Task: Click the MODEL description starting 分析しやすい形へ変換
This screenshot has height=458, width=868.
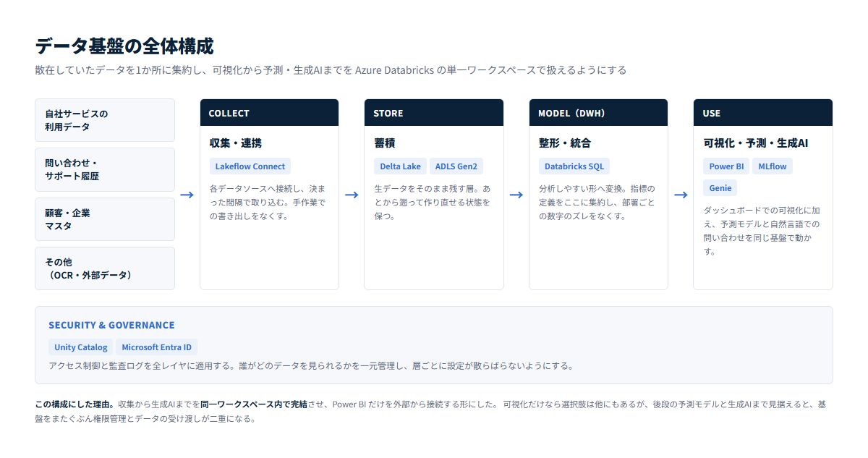Action: pyautogui.click(x=597, y=202)
